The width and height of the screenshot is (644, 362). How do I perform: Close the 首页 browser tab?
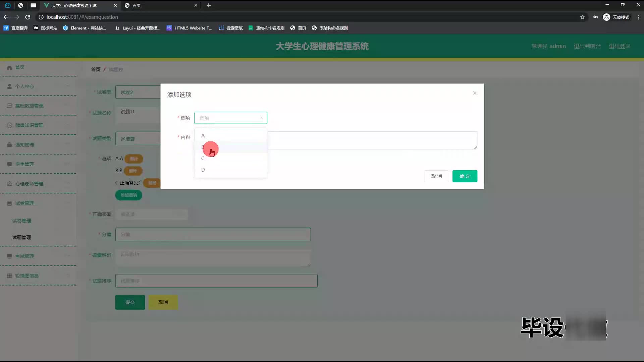196,5
